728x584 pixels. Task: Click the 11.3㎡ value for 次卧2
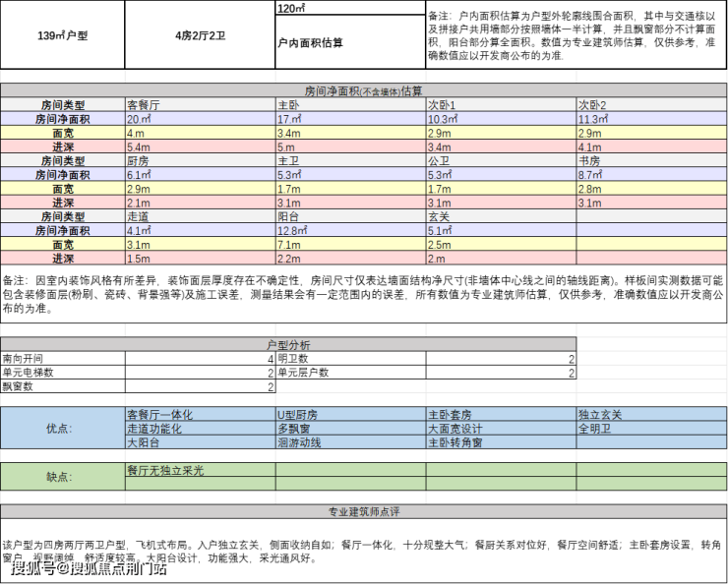pos(650,118)
